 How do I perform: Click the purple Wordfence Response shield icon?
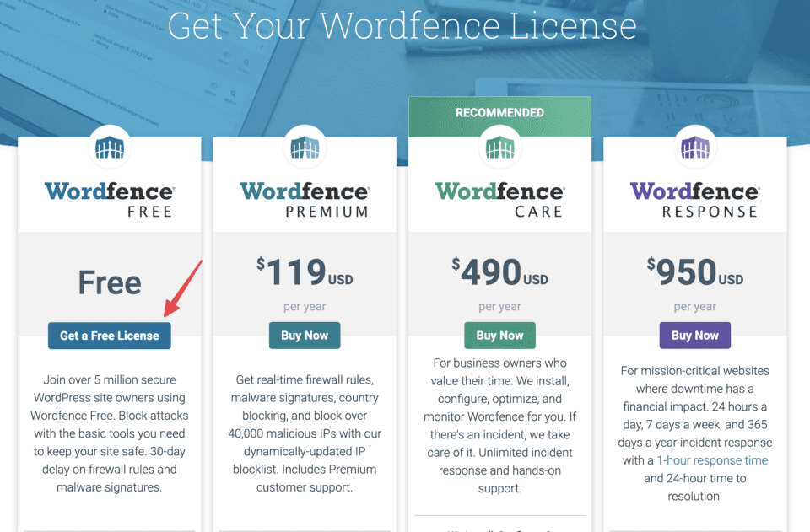[x=694, y=148]
